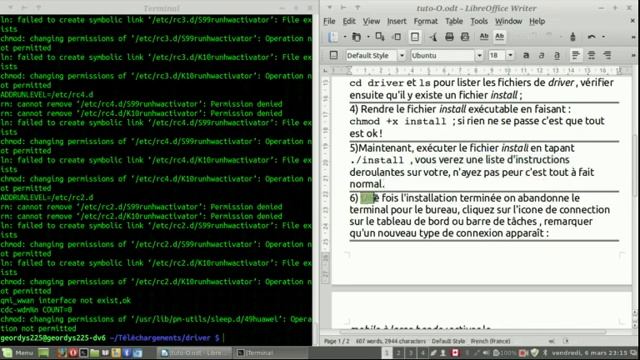Click the Show Desktop icon in panel
Screen dimensions: 640x360
pos(43,353)
